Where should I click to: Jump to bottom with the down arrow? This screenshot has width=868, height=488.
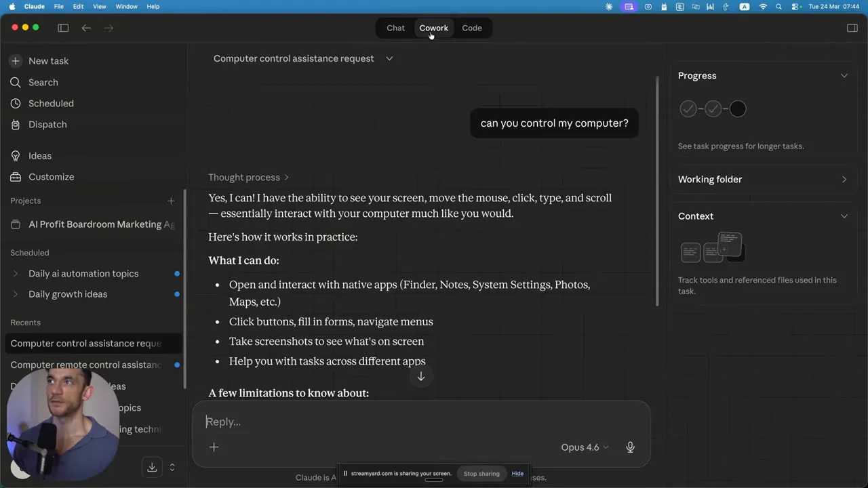pos(420,376)
